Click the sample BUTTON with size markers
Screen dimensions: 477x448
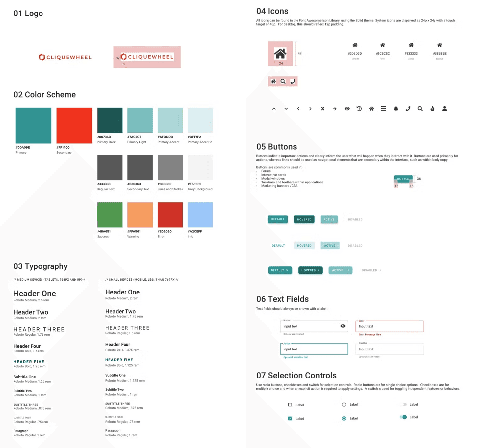tap(403, 179)
